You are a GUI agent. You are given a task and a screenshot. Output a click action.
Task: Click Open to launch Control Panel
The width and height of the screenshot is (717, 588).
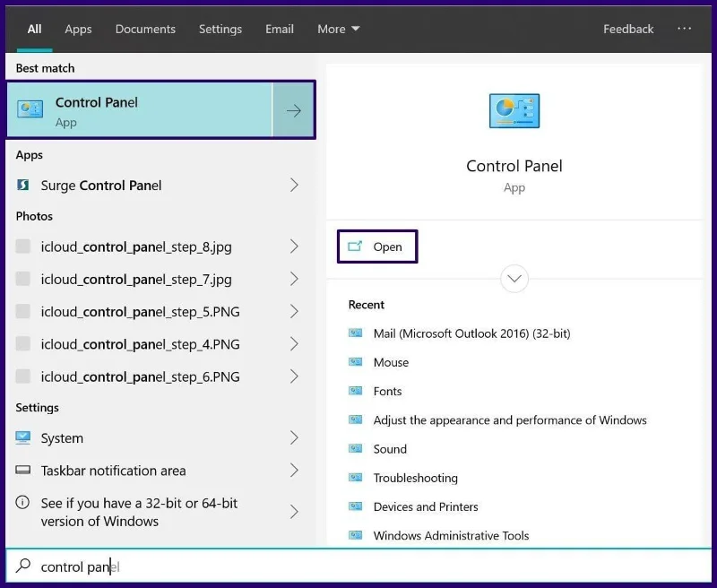point(377,246)
